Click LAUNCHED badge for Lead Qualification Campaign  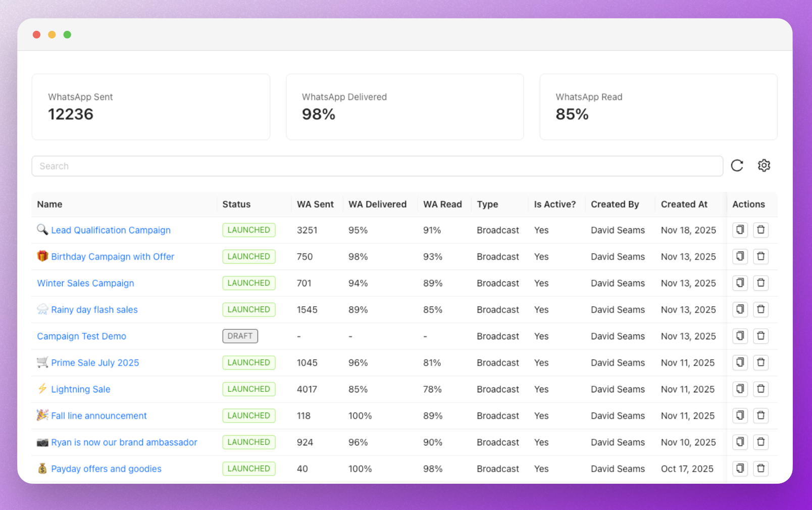[x=248, y=230]
